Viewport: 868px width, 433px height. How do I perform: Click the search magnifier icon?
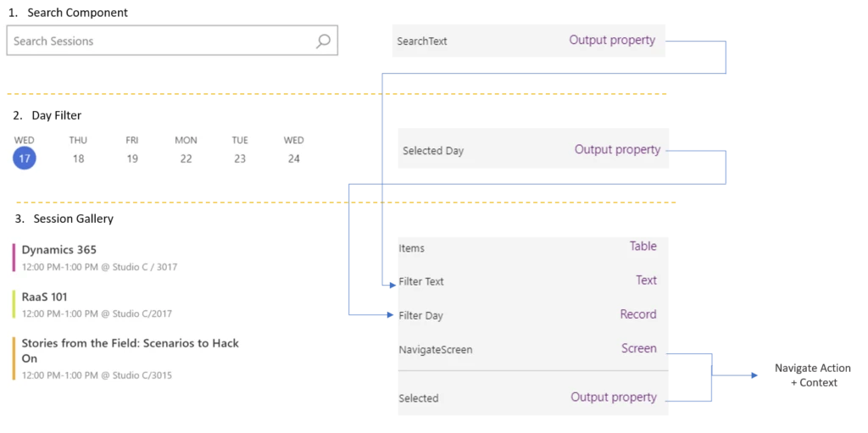(x=323, y=41)
